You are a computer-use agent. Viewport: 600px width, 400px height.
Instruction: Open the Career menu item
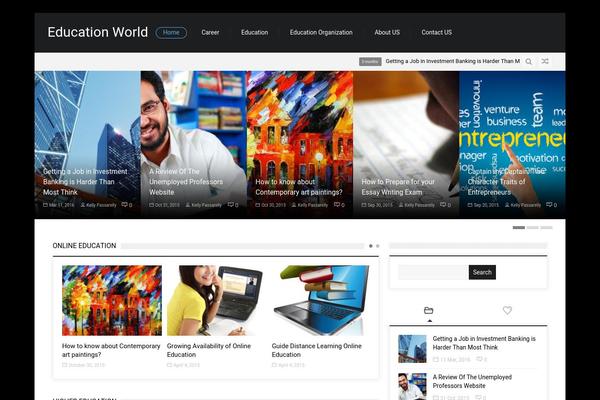[x=210, y=33]
